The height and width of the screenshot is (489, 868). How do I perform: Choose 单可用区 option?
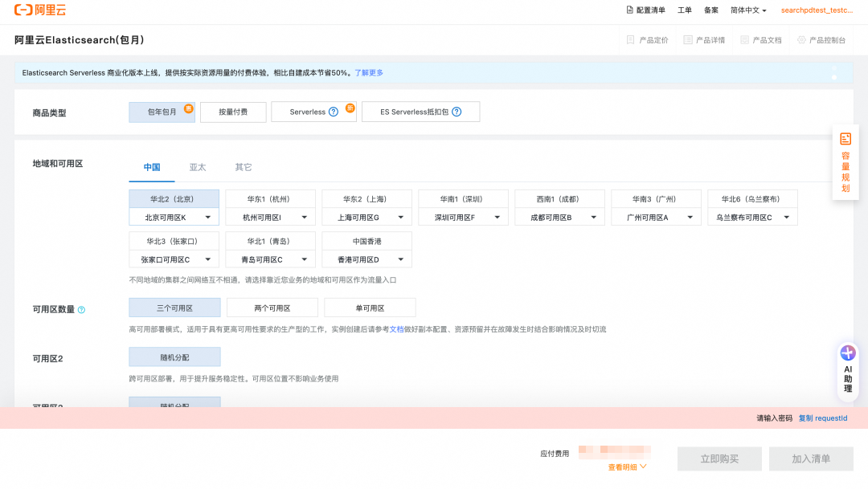click(370, 308)
